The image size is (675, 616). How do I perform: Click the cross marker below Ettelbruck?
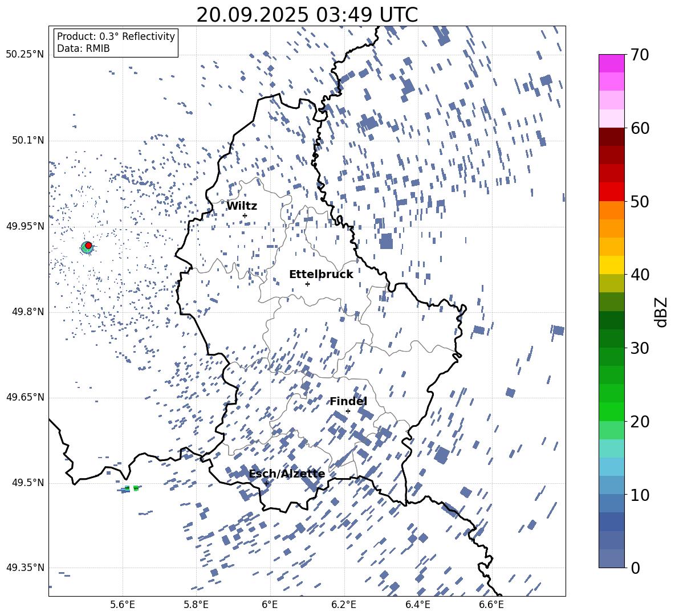tap(307, 284)
